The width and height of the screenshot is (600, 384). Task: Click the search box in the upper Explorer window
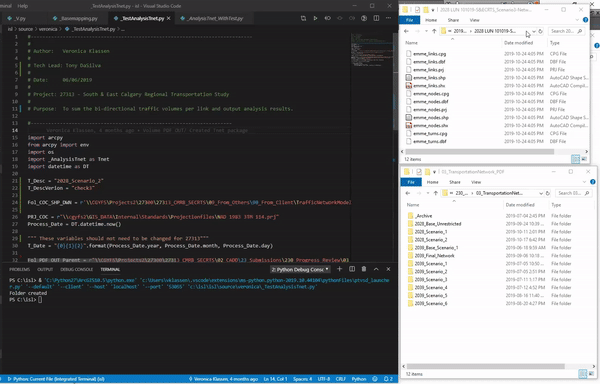[566, 31]
